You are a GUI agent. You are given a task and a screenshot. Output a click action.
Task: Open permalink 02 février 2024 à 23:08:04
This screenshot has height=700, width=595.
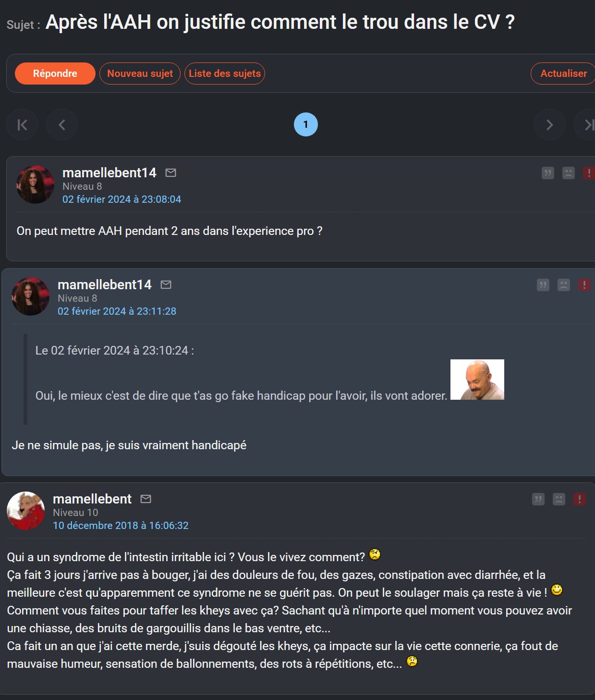click(122, 199)
